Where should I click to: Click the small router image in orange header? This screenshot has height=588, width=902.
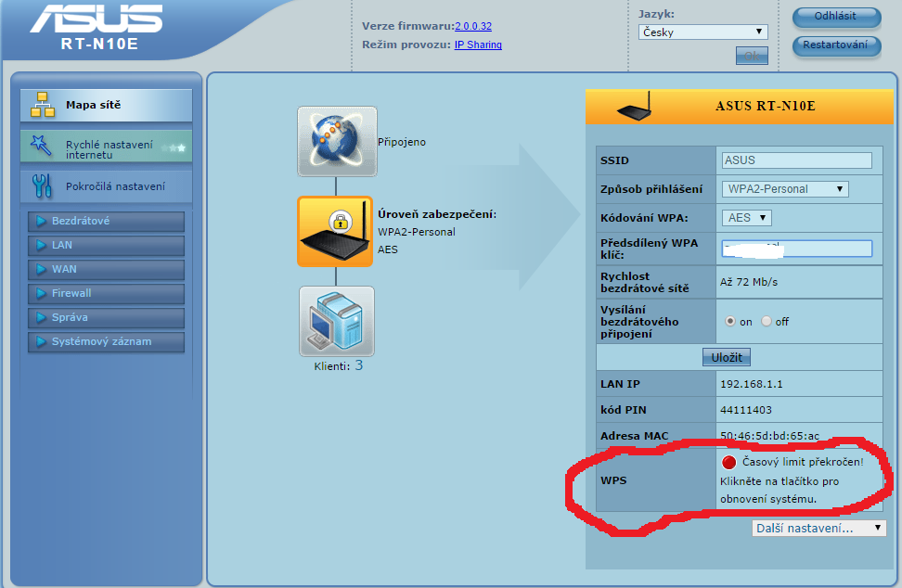(x=635, y=107)
